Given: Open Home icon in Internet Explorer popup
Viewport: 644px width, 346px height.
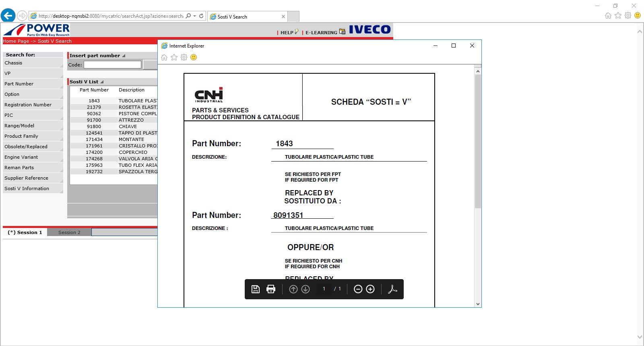Looking at the screenshot, I should 164,57.
